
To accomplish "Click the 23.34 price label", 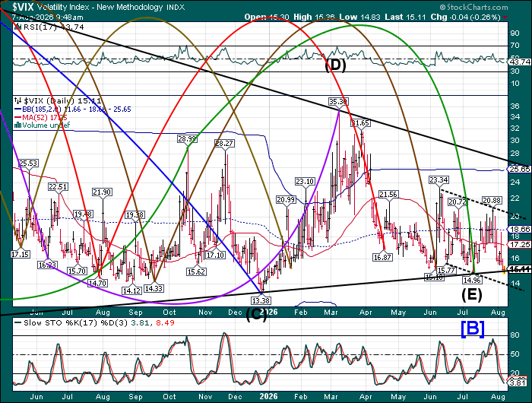I will click(439, 180).
